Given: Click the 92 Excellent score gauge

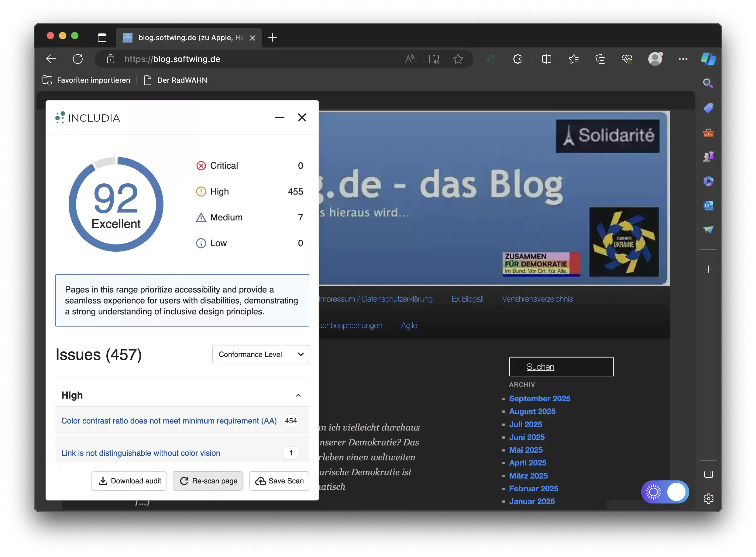Looking at the screenshot, I should tap(116, 204).
